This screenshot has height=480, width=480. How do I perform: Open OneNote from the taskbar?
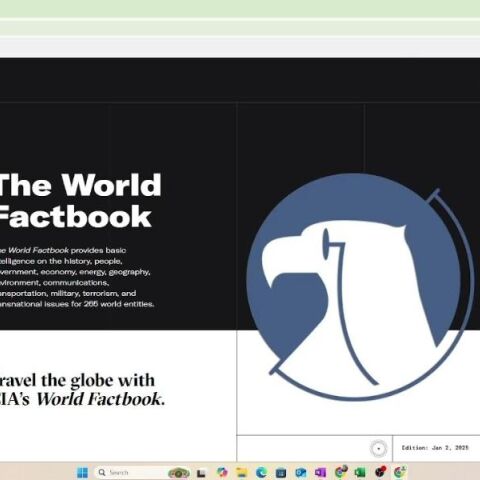coord(320,473)
